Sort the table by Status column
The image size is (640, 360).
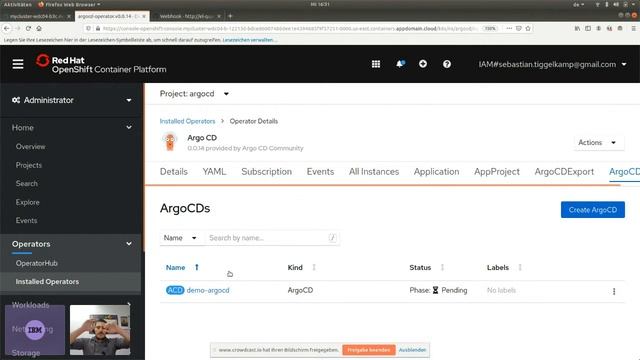click(427, 267)
